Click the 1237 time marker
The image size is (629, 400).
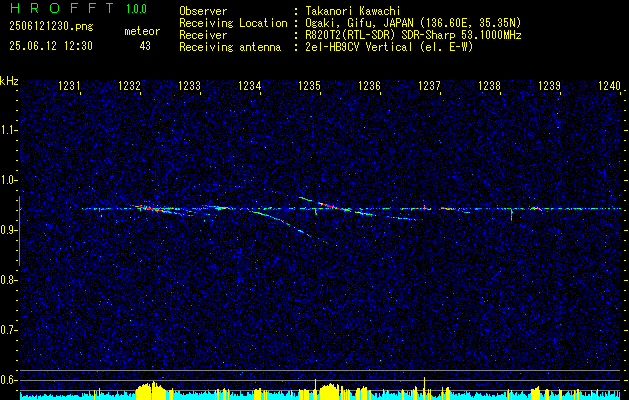click(x=429, y=85)
